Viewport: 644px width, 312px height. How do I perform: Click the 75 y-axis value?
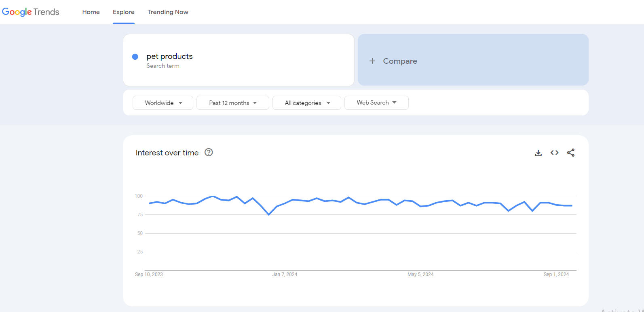pyautogui.click(x=140, y=215)
